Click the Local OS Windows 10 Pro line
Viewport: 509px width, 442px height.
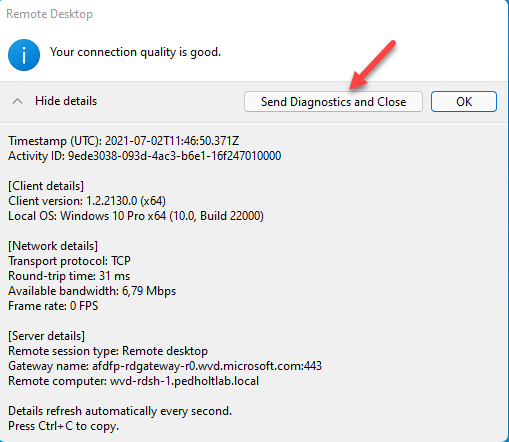pyautogui.click(x=136, y=216)
